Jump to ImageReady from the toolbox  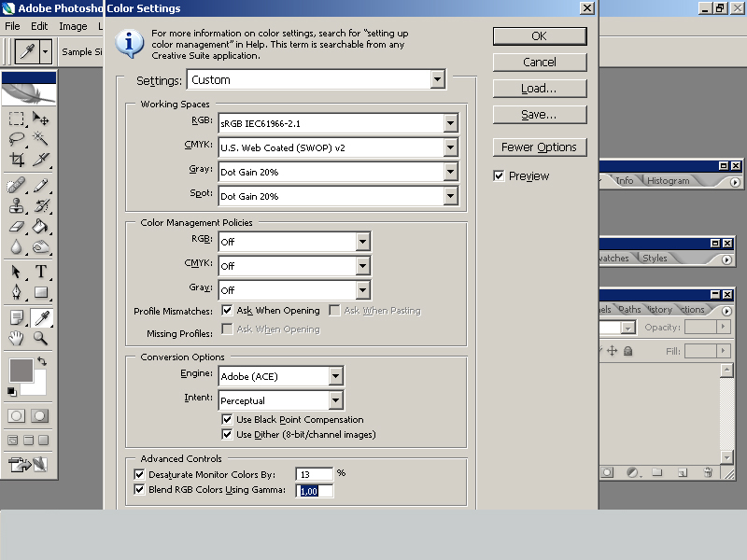(29, 464)
